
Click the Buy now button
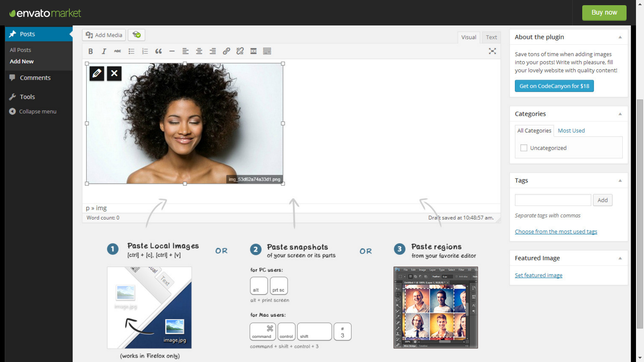604,13
